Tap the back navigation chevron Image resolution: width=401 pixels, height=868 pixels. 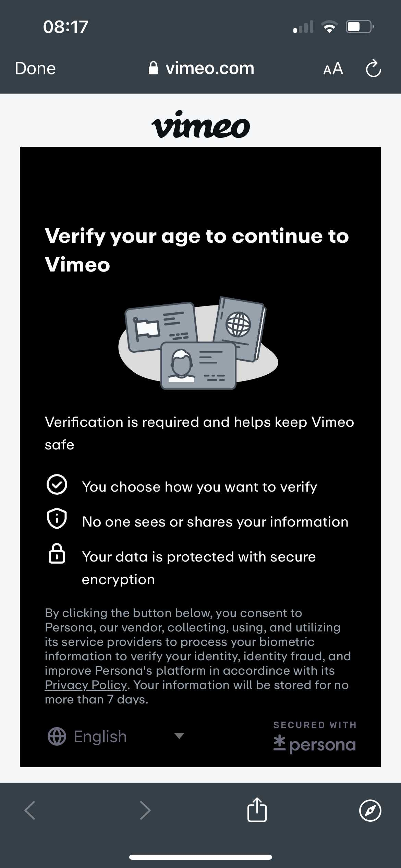[x=30, y=810]
